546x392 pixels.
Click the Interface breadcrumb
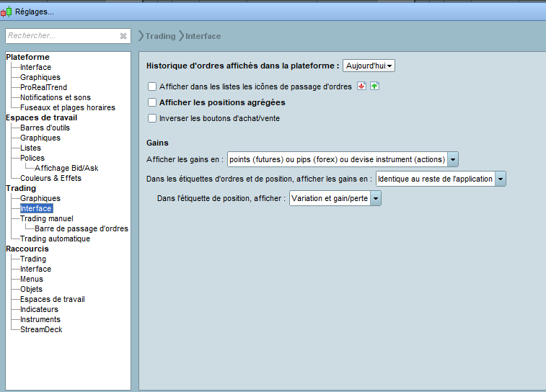pyautogui.click(x=203, y=36)
